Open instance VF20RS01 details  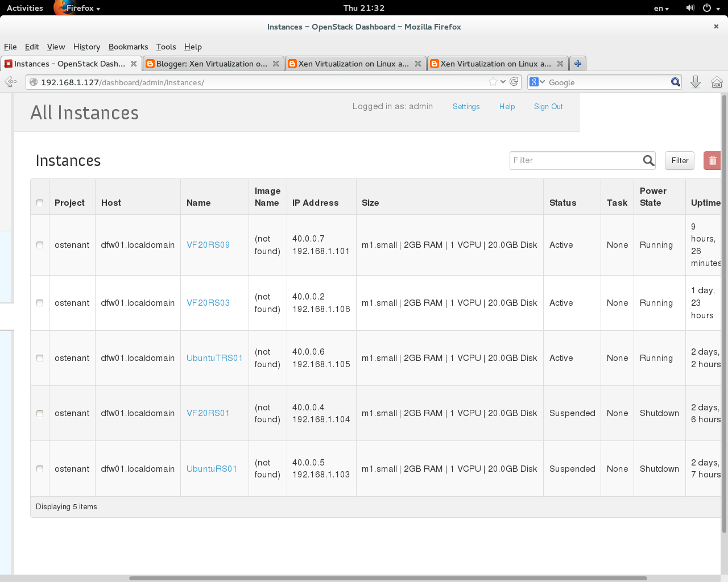(x=208, y=413)
